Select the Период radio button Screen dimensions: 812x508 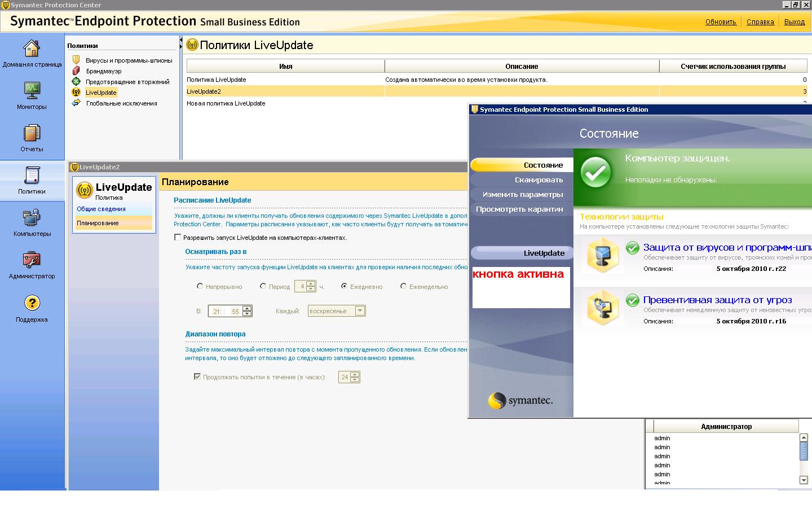click(263, 286)
